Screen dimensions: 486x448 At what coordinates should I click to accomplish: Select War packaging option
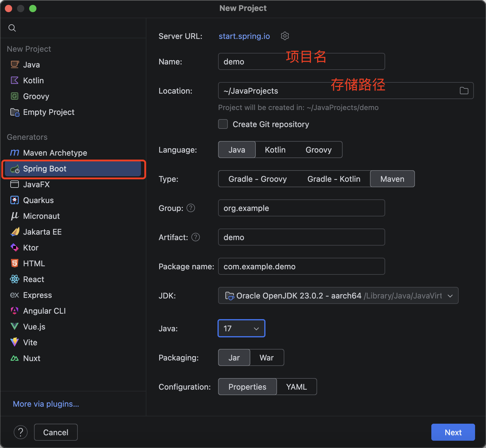click(266, 358)
